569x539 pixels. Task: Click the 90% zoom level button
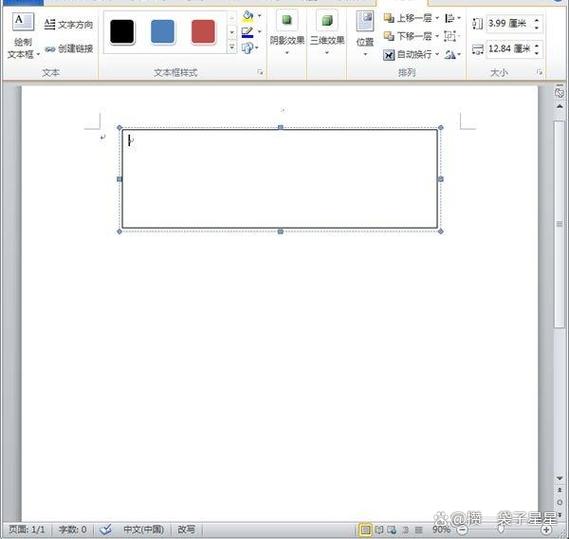click(x=441, y=530)
